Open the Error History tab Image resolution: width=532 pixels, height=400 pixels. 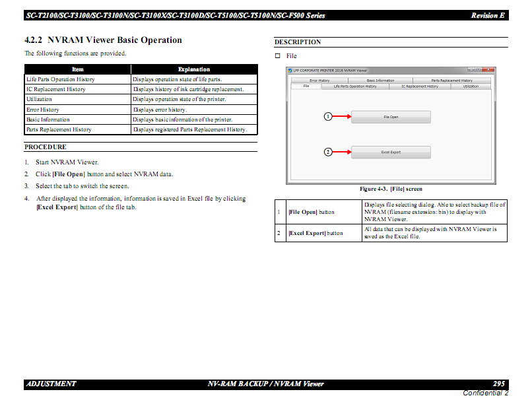[x=319, y=81]
